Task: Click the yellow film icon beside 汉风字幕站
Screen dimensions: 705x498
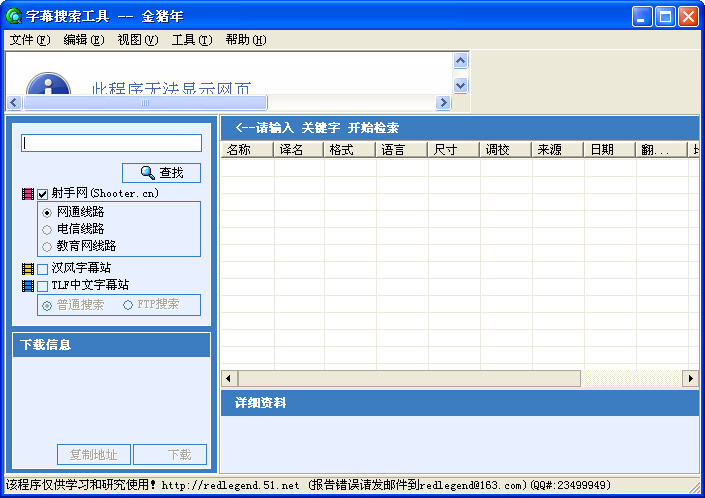Action: click(27, 269)
